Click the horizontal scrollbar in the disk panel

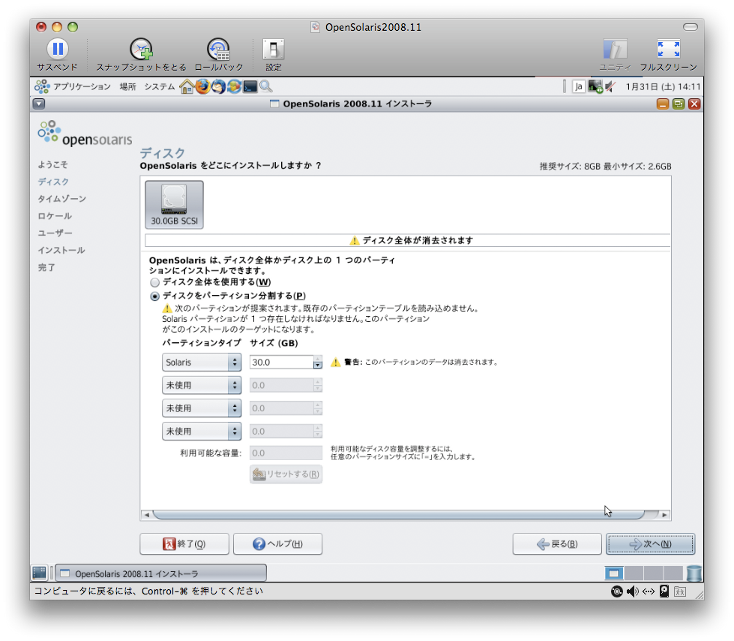(405, 515)
